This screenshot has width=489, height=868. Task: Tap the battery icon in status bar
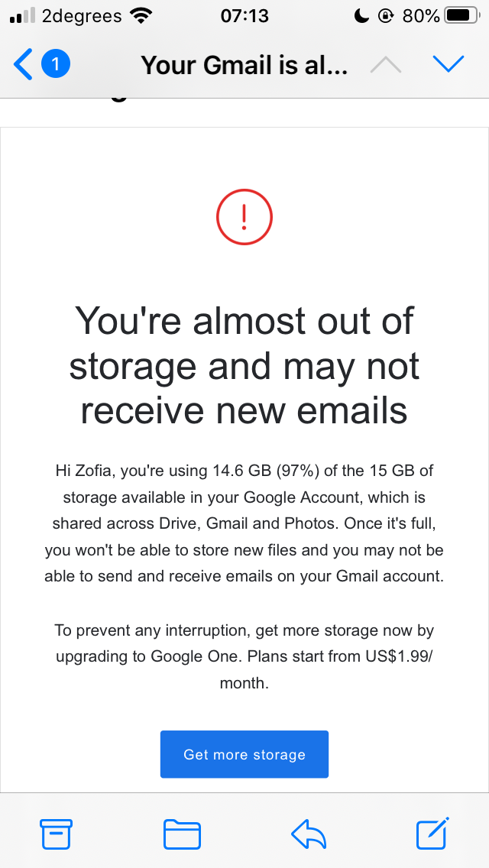click(461, 15)
